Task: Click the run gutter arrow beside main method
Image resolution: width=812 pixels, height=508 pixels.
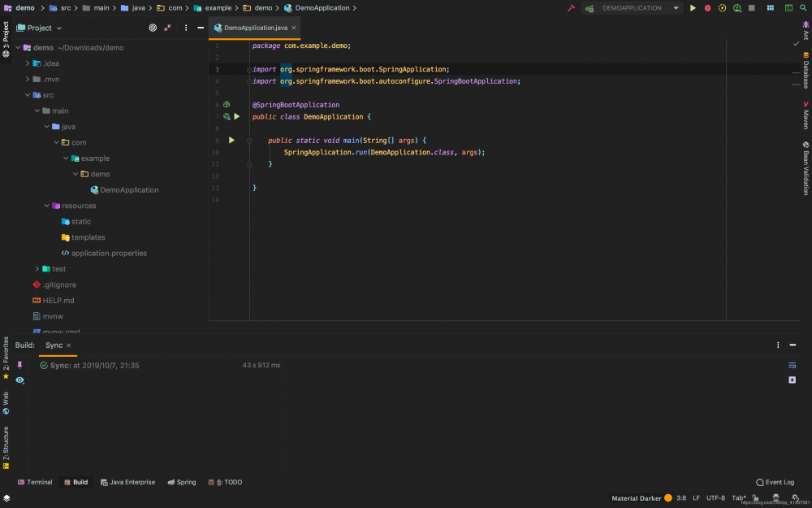Action: point(231,141)
